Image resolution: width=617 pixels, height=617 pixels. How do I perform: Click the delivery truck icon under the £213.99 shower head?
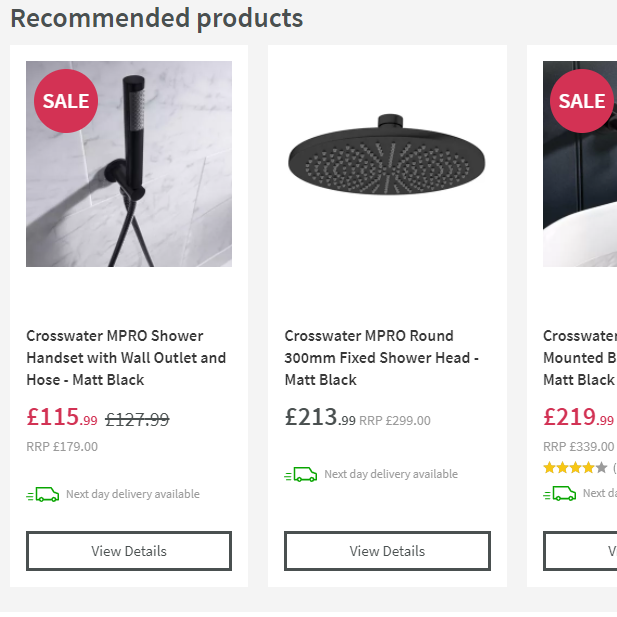[301, 474]
